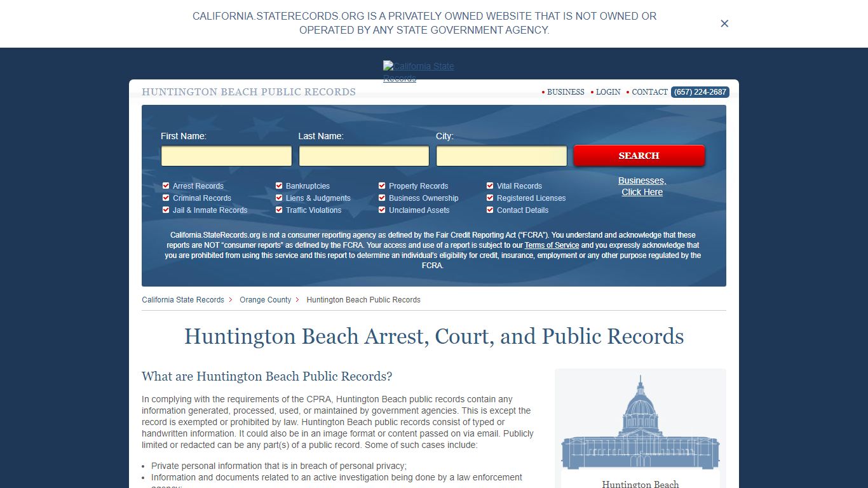Screen dimensions: 868x488
Task: Call the (657) 224-2687 phone button
Action: tap(700, 92)
